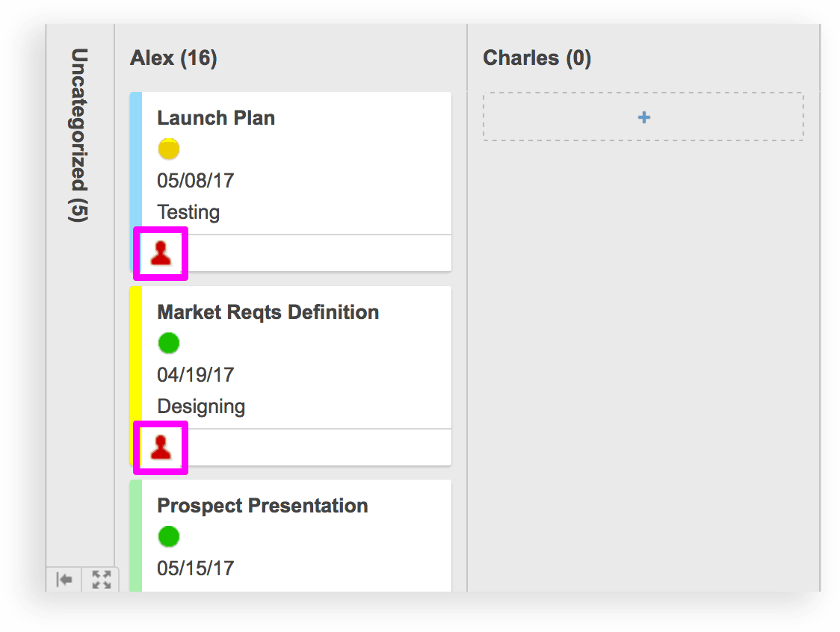
Task: Select the Alex (16) lane header
Action: click(173, 58)
